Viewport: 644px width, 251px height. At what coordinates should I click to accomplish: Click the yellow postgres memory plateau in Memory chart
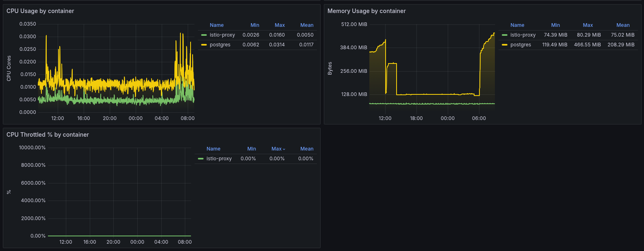coord(435,94)
